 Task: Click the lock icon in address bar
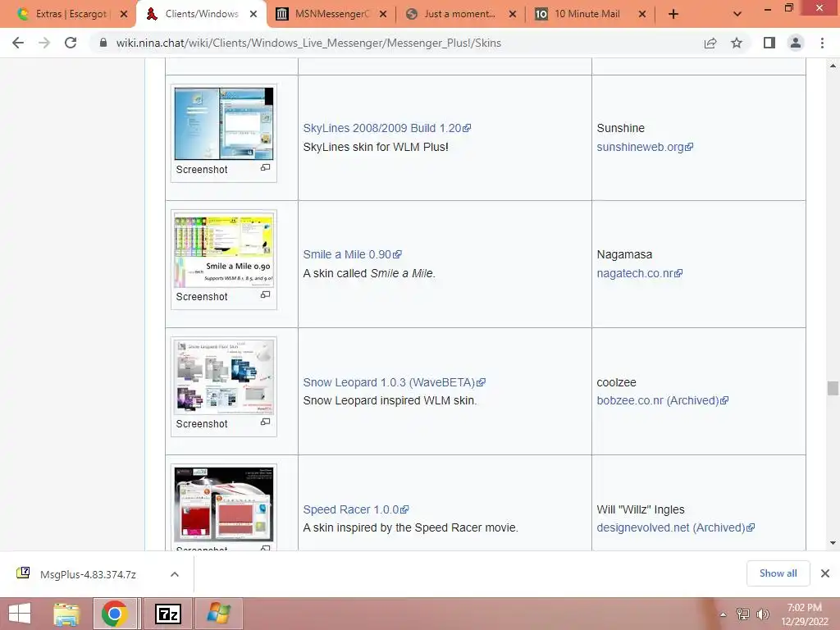click(x=103, y=43)
